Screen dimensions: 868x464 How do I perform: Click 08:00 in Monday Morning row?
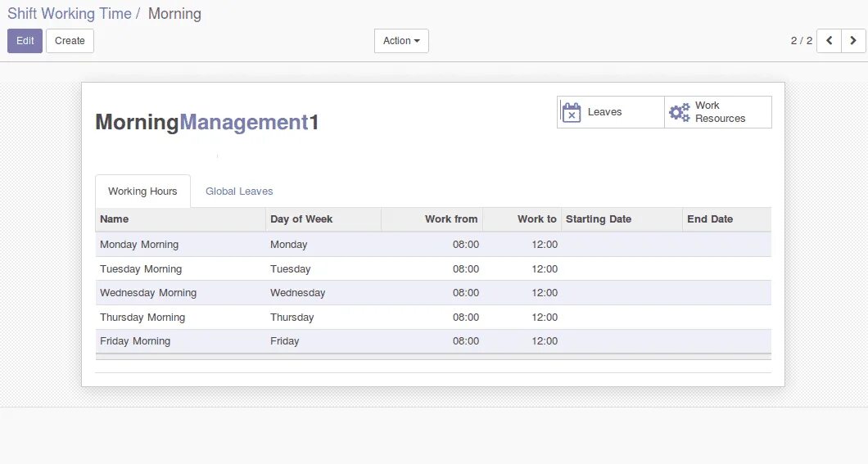click(466, 245)
